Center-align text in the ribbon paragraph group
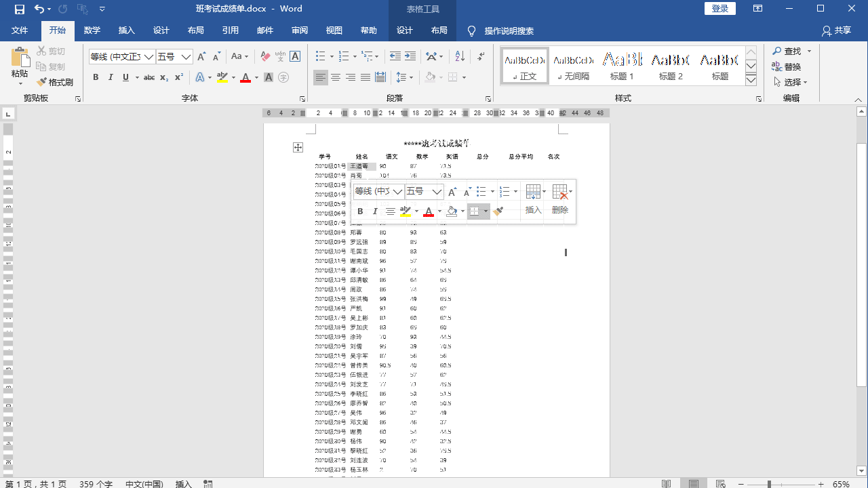The width and height of the screenshot is (868, 488). tap(336, 78)
